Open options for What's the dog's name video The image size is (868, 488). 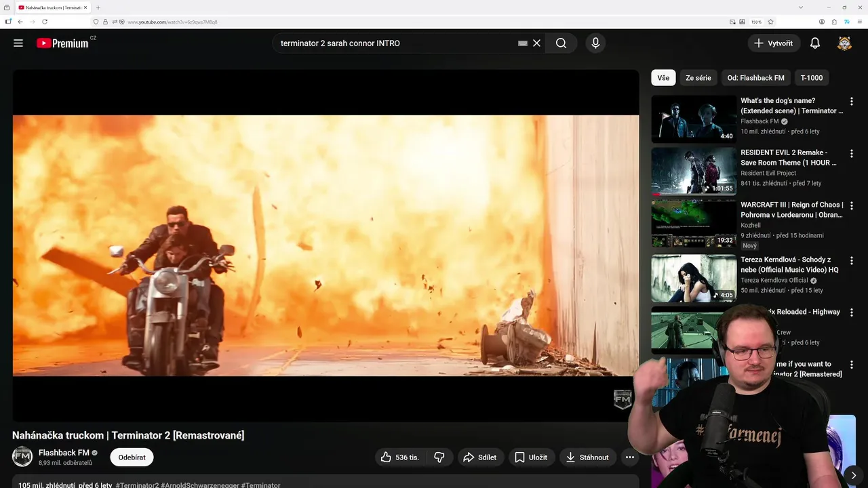point(852,101)
